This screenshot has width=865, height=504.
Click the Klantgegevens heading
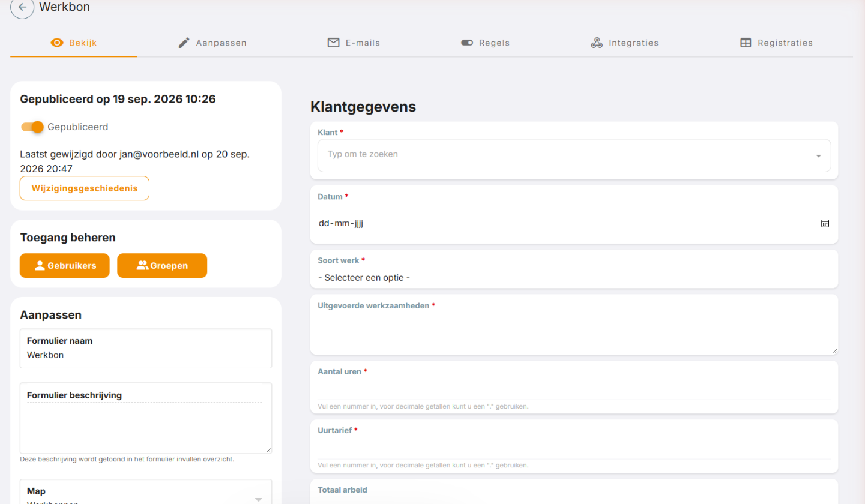pos(363,107)
